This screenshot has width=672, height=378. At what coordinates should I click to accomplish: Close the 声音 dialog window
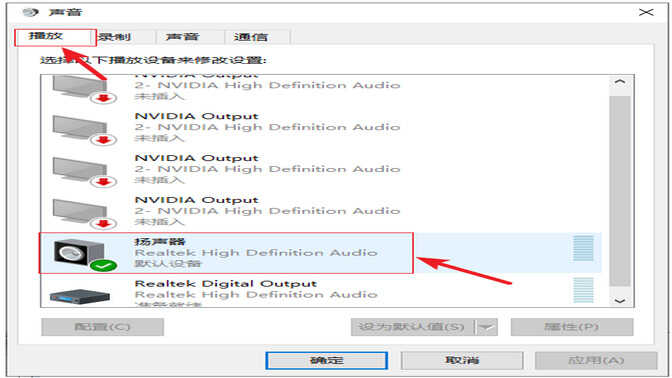coord(646,12)
